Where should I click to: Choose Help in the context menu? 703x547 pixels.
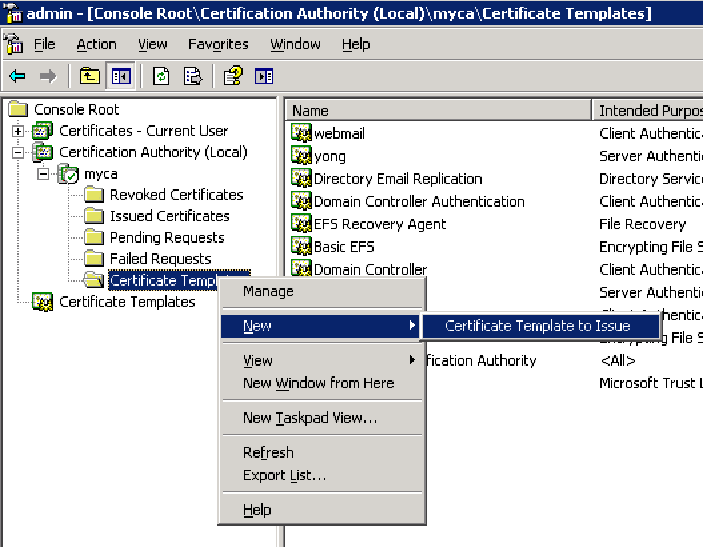point(321,510)
